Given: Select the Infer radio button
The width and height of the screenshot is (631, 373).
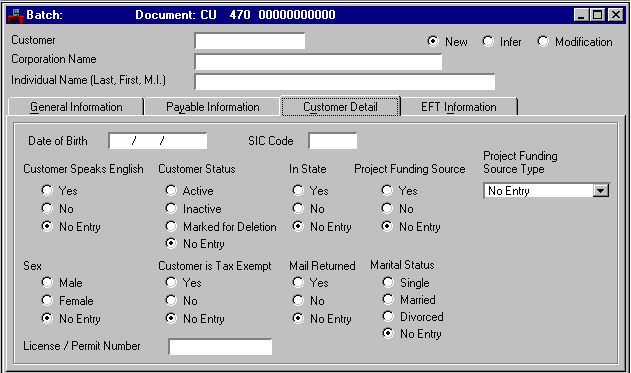Looking at the screenshot, I should click(488, 41).
